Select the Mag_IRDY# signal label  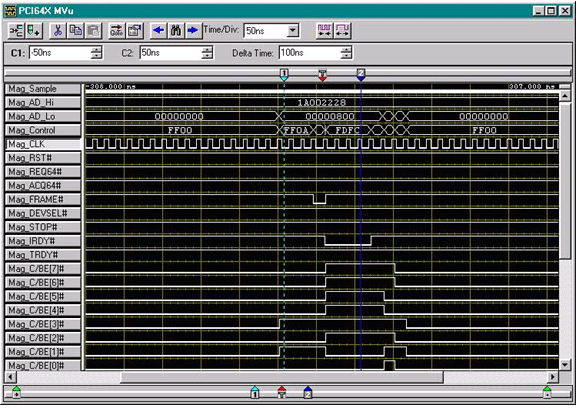tap(43, 241)
